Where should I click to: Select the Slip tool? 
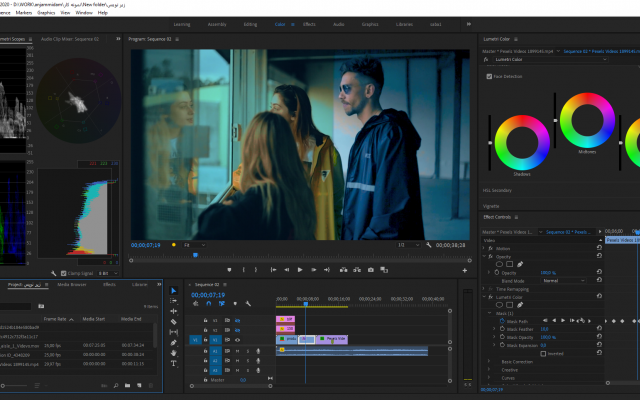(x=173, y=332)
